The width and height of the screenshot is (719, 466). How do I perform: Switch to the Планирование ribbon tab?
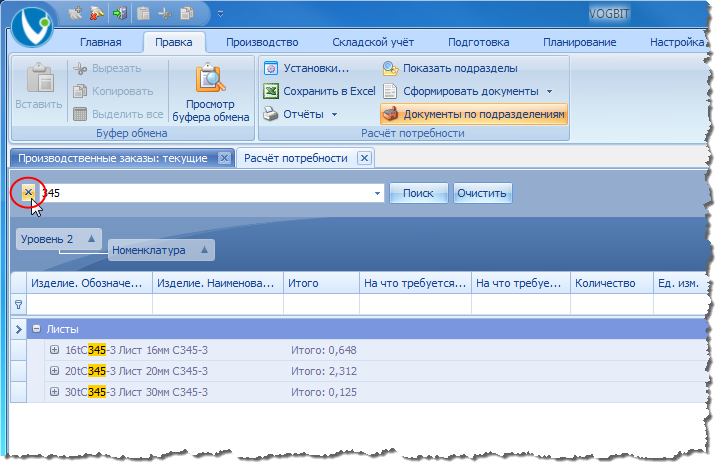click(580, 42)
